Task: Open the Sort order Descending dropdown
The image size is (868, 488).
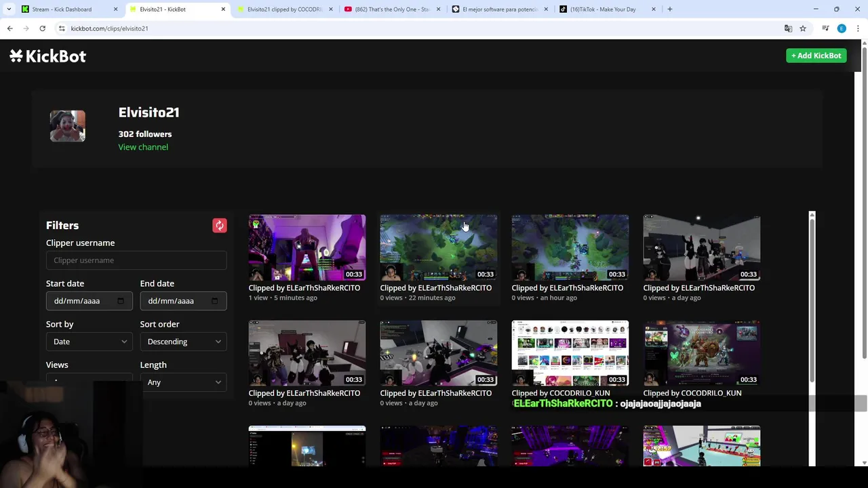Action: (183, 342)
